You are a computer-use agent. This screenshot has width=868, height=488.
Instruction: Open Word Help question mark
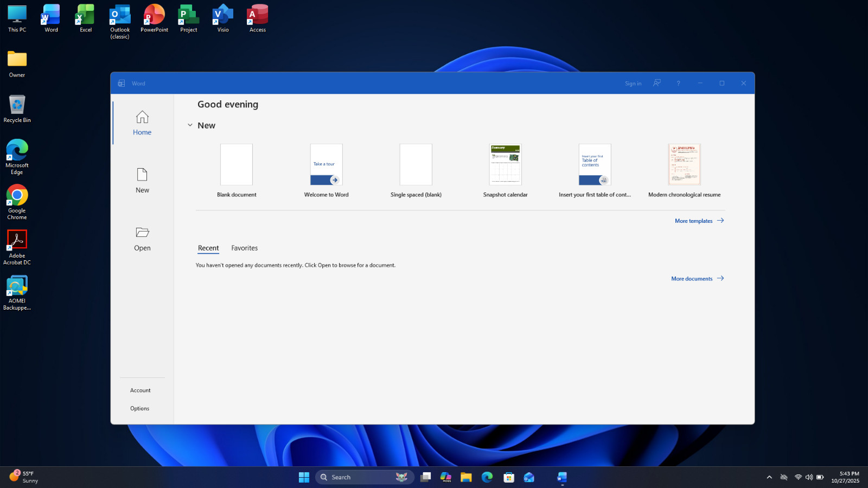click(x=678, y=83)
